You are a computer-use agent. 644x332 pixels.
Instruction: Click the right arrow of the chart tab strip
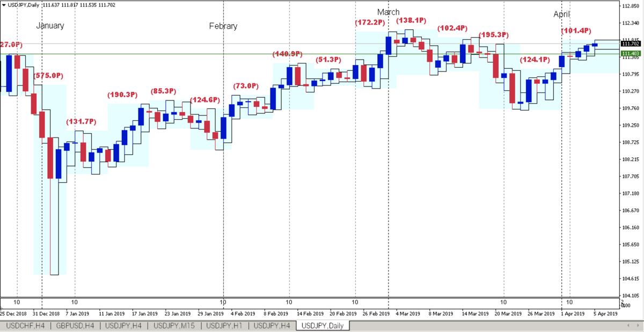[639, 326]
